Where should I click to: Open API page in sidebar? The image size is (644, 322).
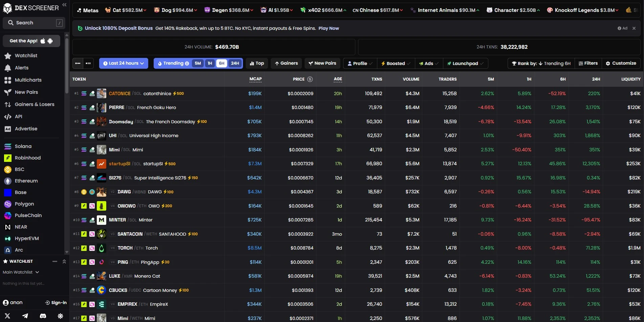[x=13, y=116]
